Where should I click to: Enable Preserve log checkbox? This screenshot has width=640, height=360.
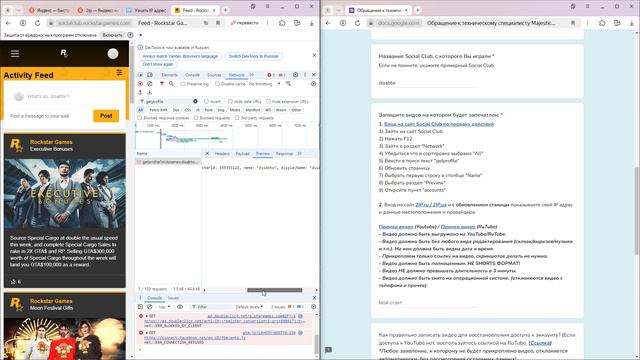pos(183,84)
